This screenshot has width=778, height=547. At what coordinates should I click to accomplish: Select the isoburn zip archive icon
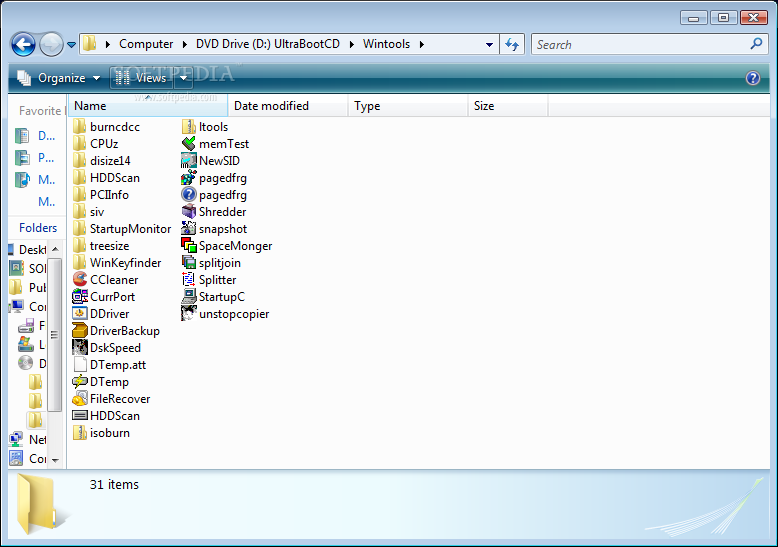tap(79, 432)
